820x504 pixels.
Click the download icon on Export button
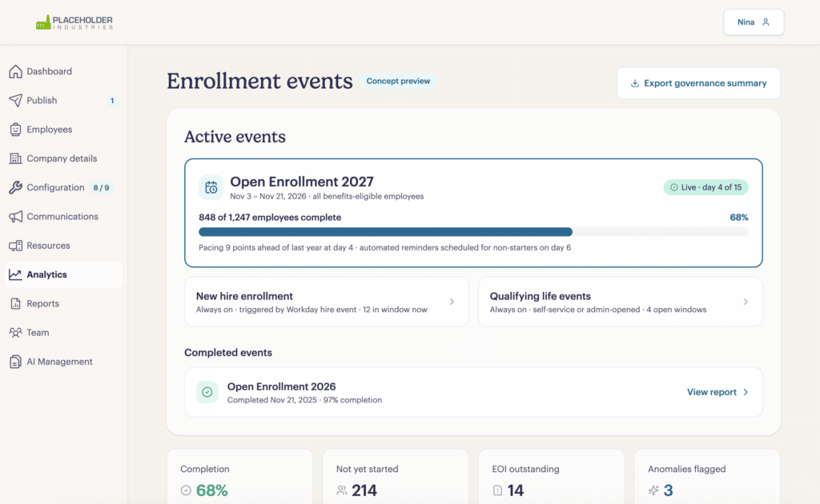tap(635, 83)
